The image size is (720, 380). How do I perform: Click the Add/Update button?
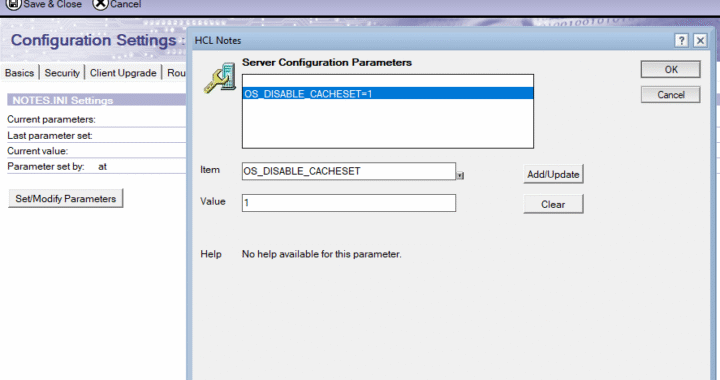click(x=553, y=174)
